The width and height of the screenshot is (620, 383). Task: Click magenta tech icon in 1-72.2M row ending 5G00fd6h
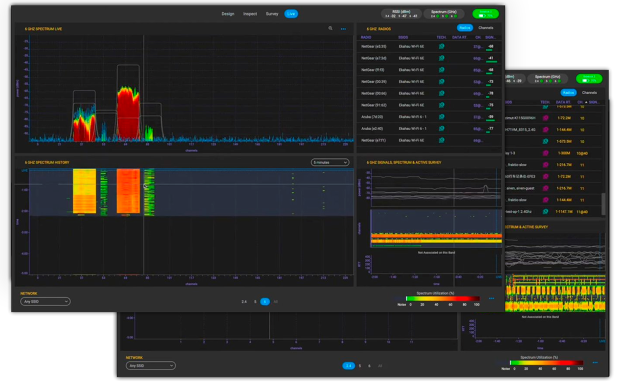(546, 118)
